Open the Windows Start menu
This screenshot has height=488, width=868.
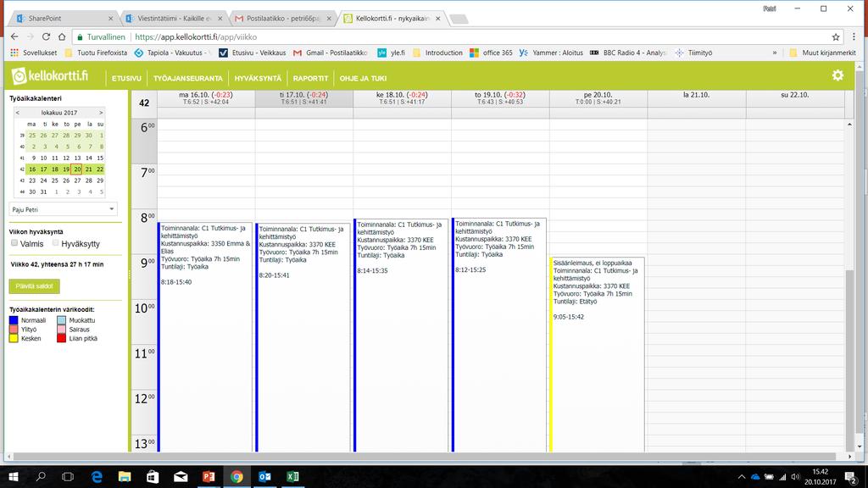pyautogui.click(x=14, y=476)
